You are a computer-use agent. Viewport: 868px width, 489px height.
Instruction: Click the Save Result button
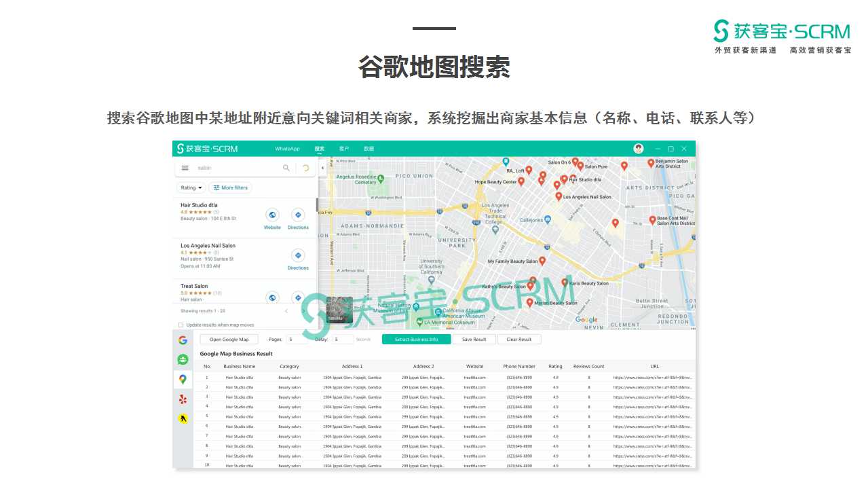click(474, 340)
